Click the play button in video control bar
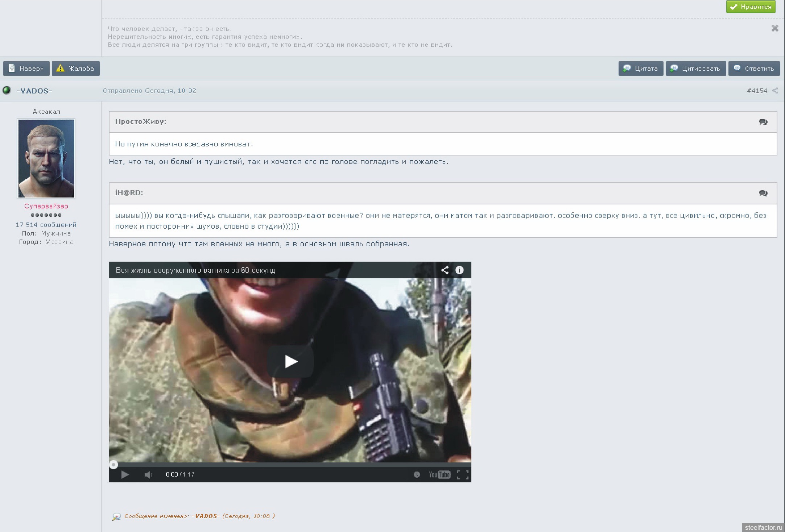 pos(125,475)
